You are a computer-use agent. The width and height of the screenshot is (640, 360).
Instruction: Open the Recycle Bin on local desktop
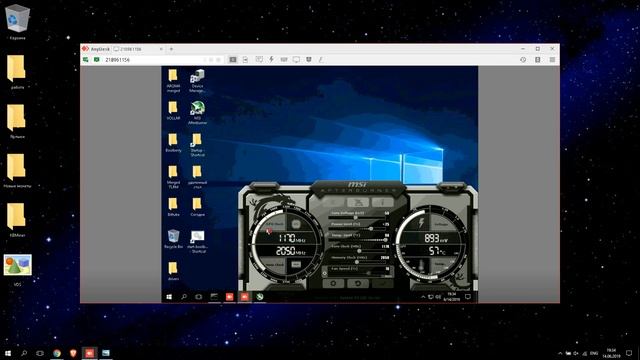tap(17, 22)
